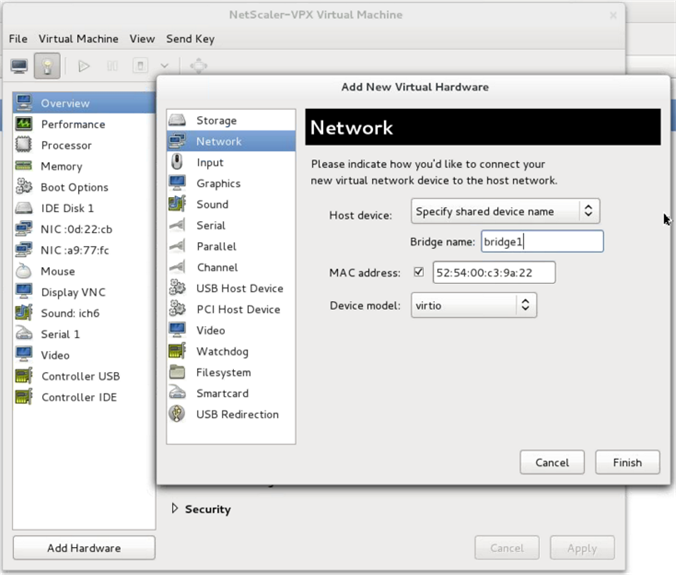
Task: Open Performance hardware entry
Action: 84,124
